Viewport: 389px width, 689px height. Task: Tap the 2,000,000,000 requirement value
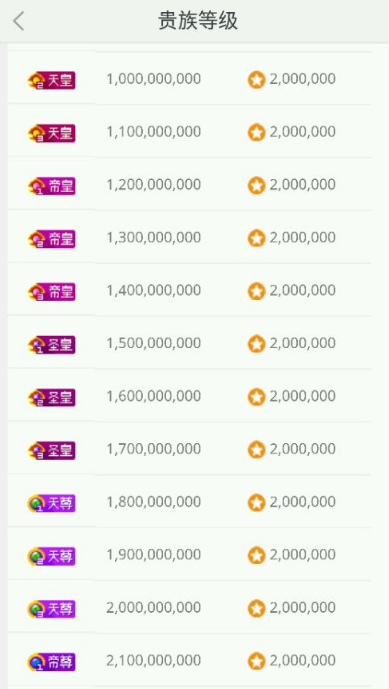point(154,607)
